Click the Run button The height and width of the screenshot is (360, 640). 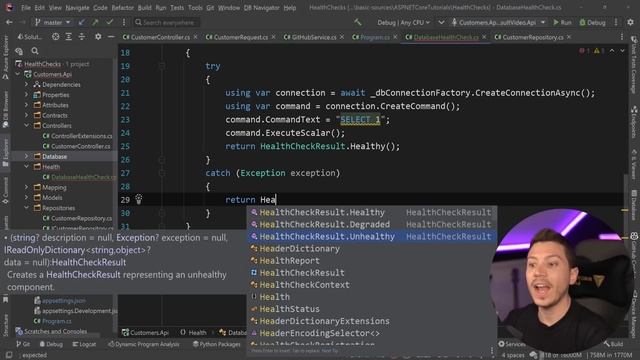point(562,22)
